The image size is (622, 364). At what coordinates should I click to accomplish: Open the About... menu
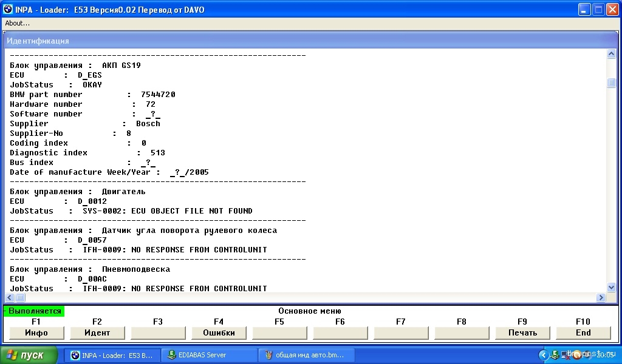tap(18, 23)
